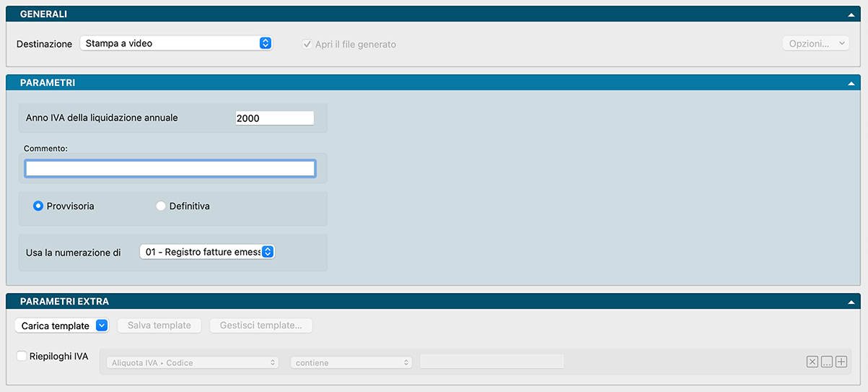
Task: Click the Gestisci template... button
Action: (260, 326)
